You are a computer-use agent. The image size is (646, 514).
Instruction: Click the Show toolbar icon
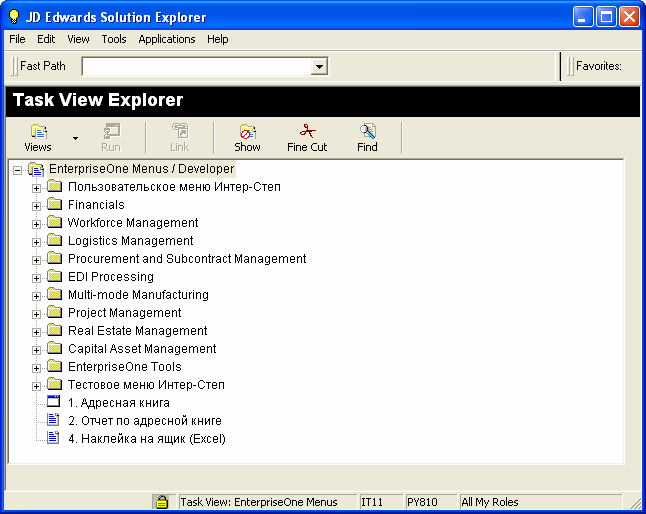pyautogui.click(x=248, y=132)
